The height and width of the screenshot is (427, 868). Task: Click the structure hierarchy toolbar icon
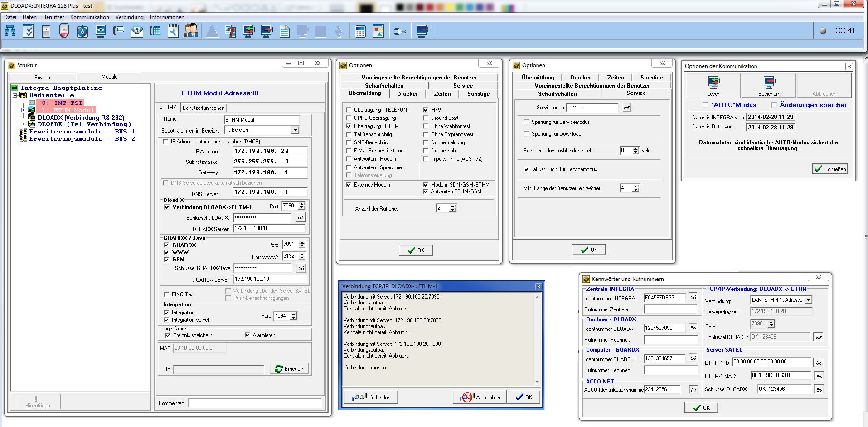click(10, 31)
